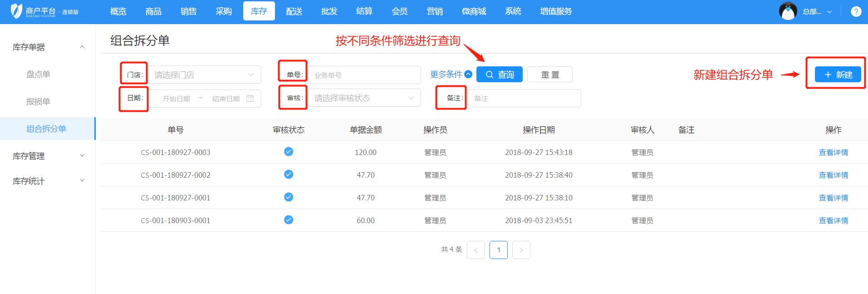Open the 盘点单 sidebar item
The width and height of the screenshot is (868, 294).
(x=39, y=74)
